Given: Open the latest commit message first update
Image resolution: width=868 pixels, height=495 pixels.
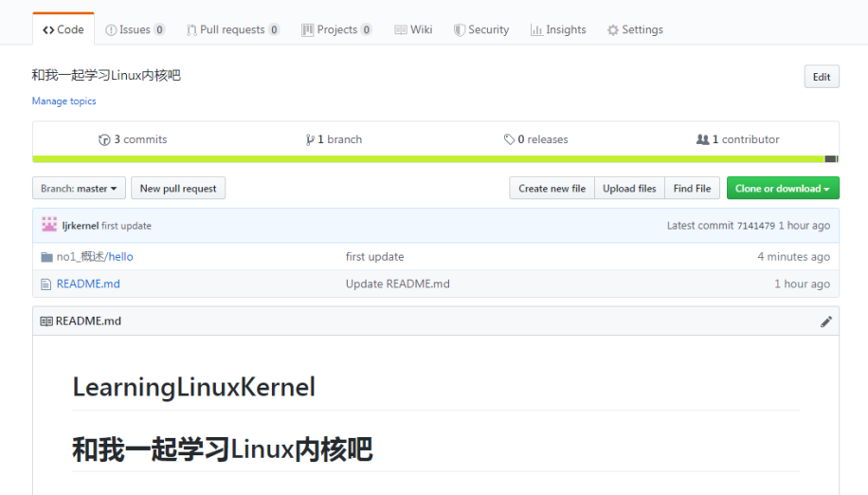Looking at the screenshot, I should tap(126, 226).
